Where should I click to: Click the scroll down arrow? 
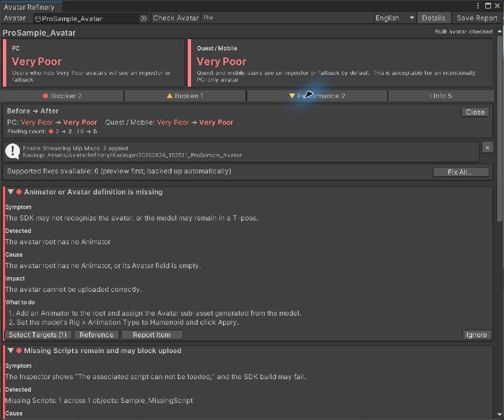499,414
